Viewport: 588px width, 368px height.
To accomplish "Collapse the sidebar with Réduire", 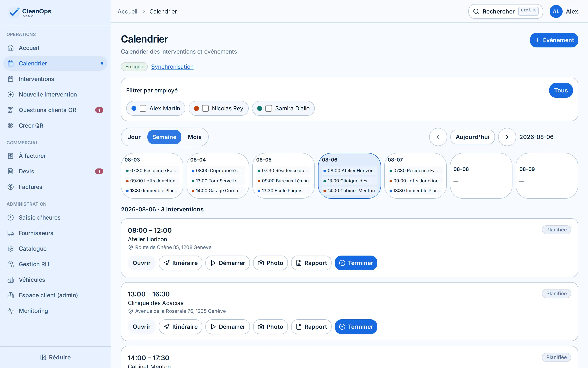I will coord(55,358).
